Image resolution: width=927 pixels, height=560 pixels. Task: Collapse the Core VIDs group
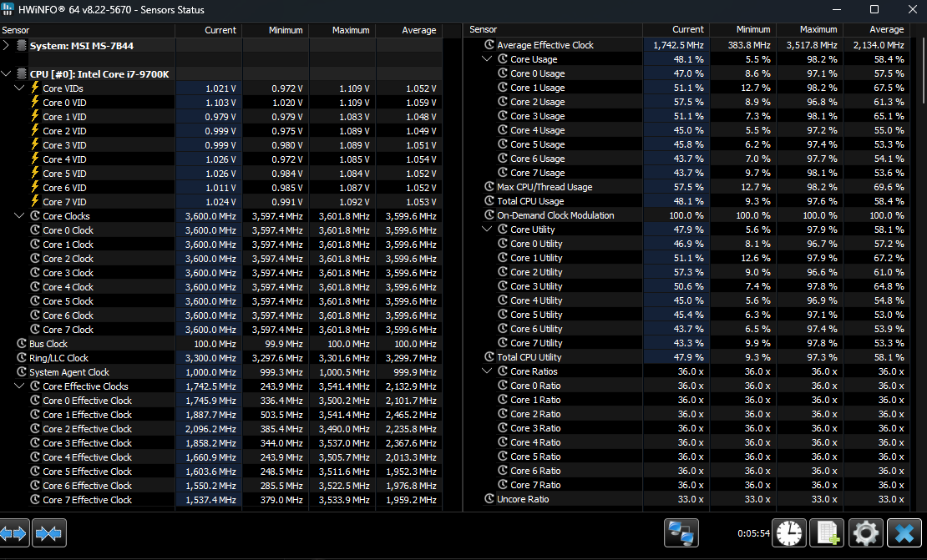point(19,88)
